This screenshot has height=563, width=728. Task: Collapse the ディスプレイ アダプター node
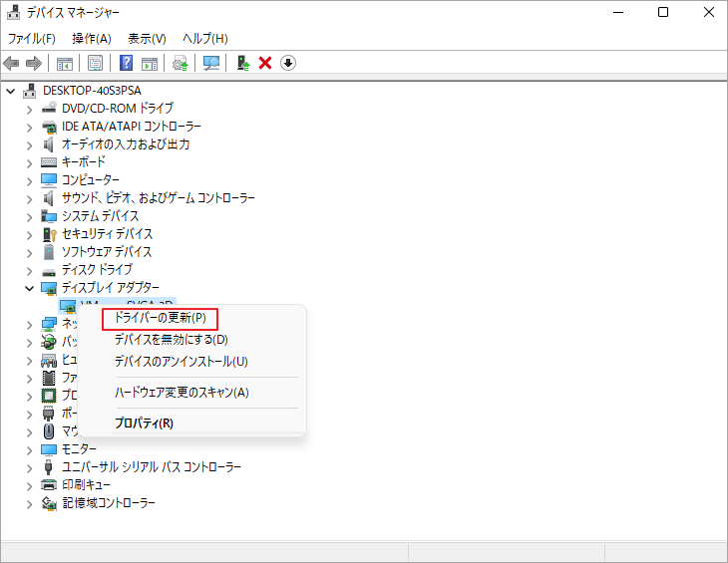click(x=30, y=288)
